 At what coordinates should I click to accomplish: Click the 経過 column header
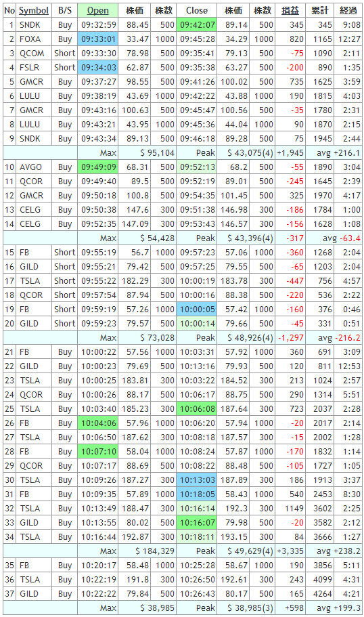(x=348, y=11)
